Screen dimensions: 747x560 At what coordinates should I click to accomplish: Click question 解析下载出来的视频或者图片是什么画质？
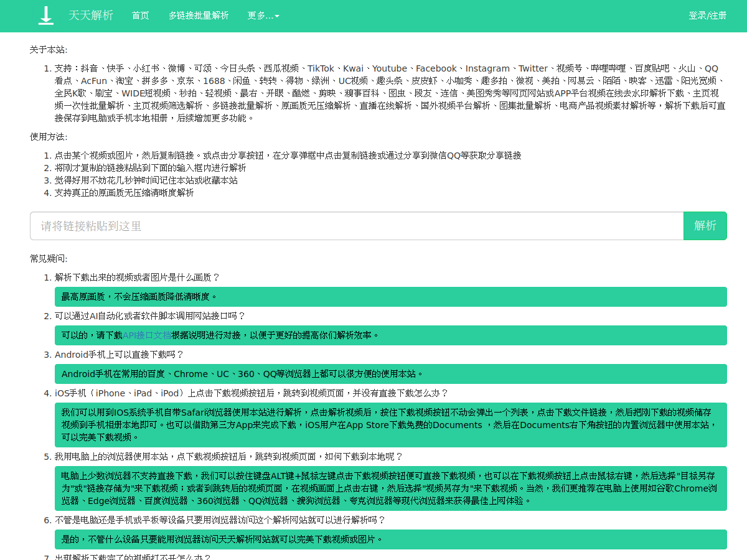click(x=138, y=278)
